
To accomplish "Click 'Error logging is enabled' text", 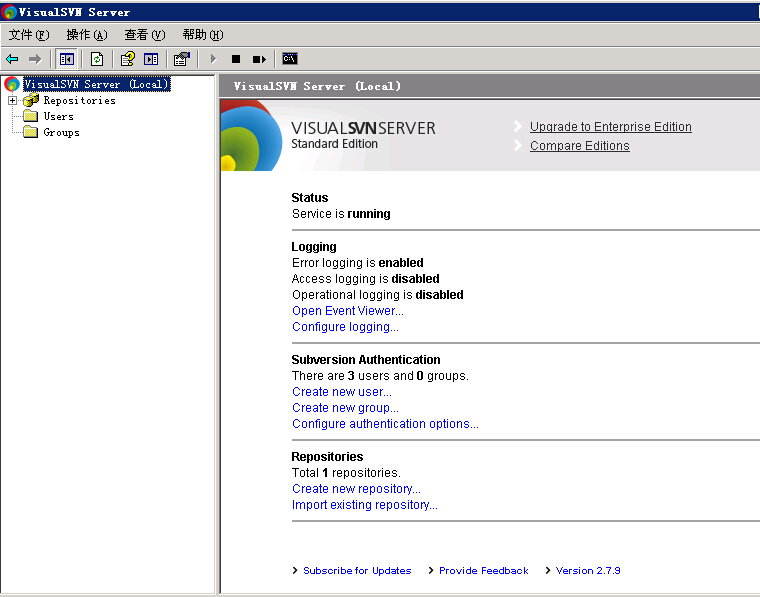I will click(358, 263).
